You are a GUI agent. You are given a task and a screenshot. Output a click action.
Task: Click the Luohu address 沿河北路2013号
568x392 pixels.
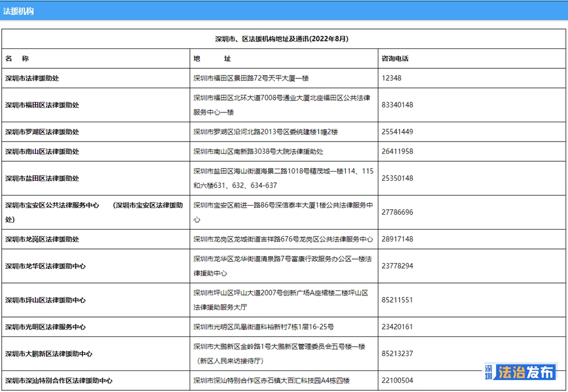(x=265, y=132)
